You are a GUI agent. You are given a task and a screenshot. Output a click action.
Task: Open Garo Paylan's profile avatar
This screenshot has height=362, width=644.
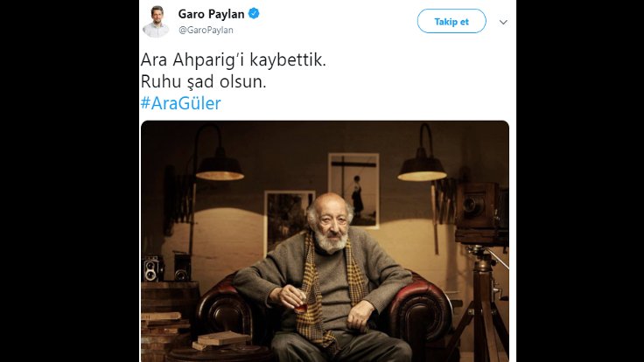[x=156, y=22]
